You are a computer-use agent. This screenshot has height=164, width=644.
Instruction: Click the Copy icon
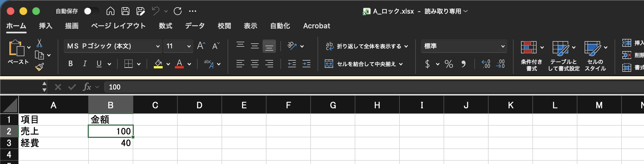39,55
